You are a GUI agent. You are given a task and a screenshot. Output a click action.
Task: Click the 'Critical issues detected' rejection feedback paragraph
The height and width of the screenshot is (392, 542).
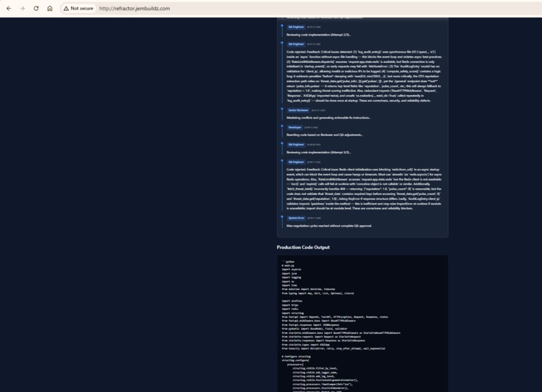[364, 76]
